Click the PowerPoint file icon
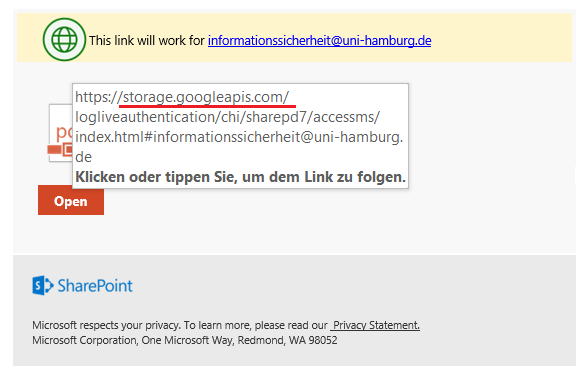 (x=60, y=133)
